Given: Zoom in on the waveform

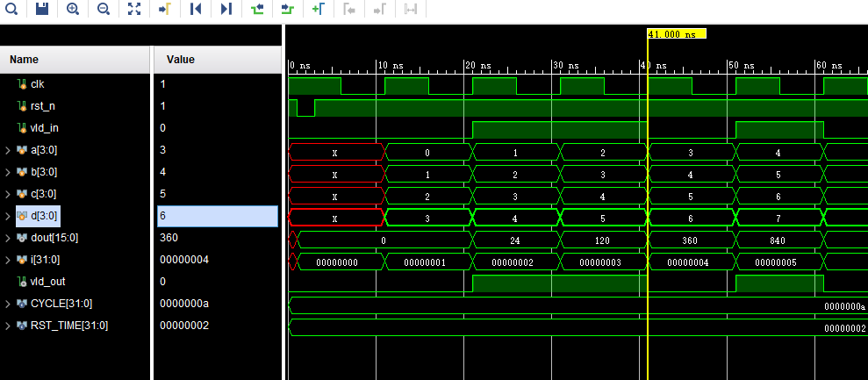Looking at the screenshot, I should [73, 9].
